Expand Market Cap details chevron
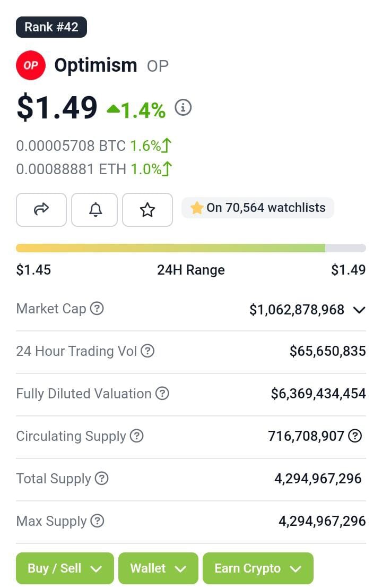Screen dimensions: 382x588 359,310
